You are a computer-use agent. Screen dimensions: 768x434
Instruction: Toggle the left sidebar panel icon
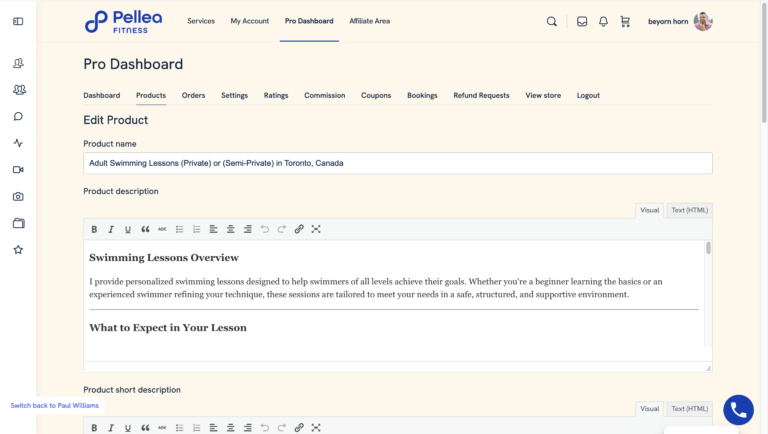18,22
